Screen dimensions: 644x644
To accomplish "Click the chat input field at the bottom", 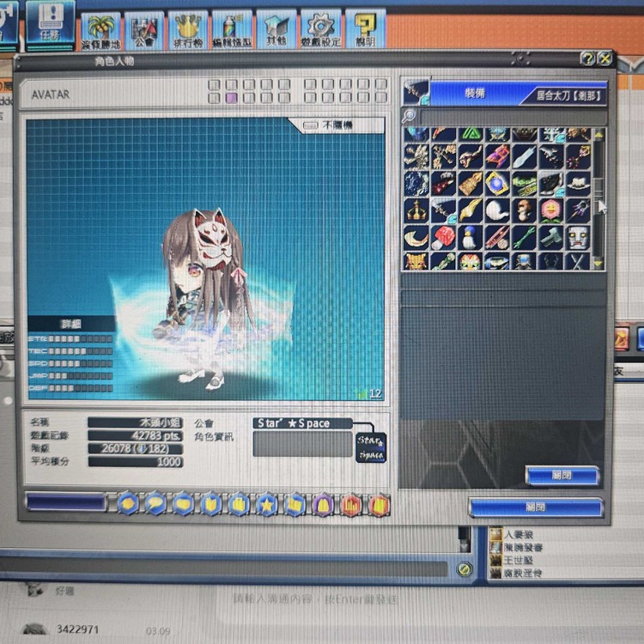I will (x=224, y=568).
